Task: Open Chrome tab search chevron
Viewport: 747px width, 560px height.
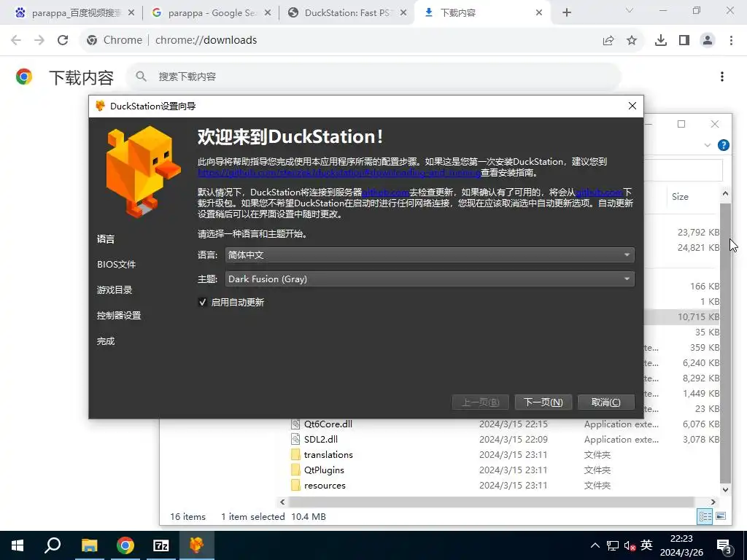Action: (x=630, y=10)
